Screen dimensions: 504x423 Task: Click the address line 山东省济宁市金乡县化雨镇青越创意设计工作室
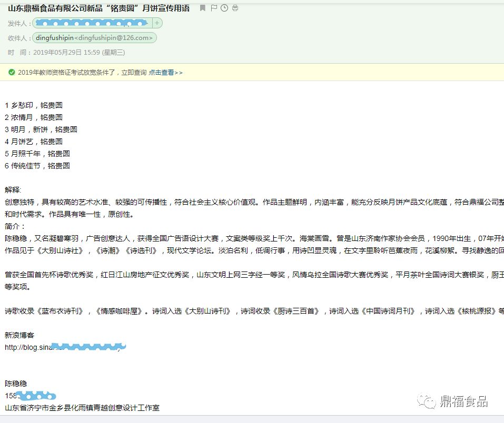click(82, 408)
